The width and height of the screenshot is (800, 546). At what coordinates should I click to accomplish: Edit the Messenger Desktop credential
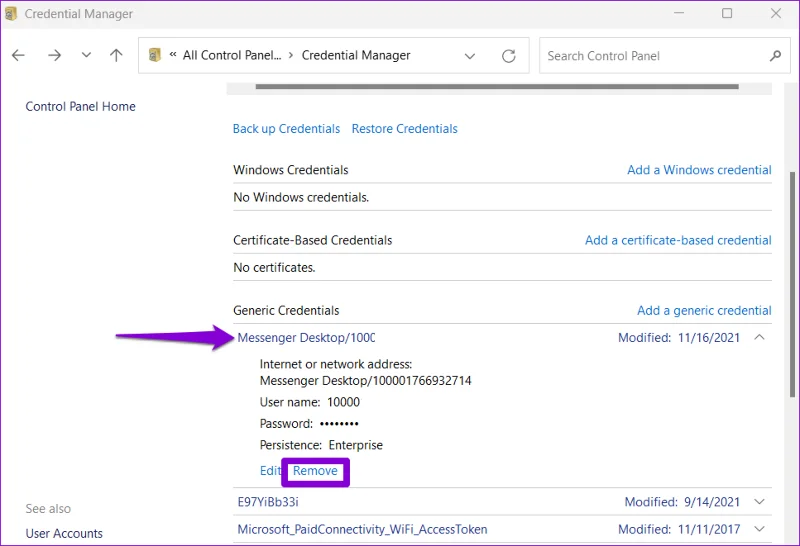[x=269, y=470]
